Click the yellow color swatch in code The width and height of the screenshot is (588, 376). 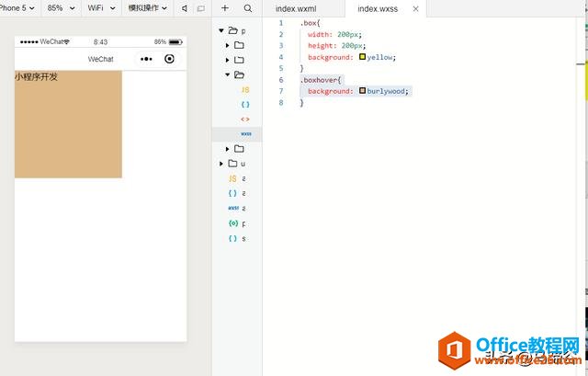[362, 57]
